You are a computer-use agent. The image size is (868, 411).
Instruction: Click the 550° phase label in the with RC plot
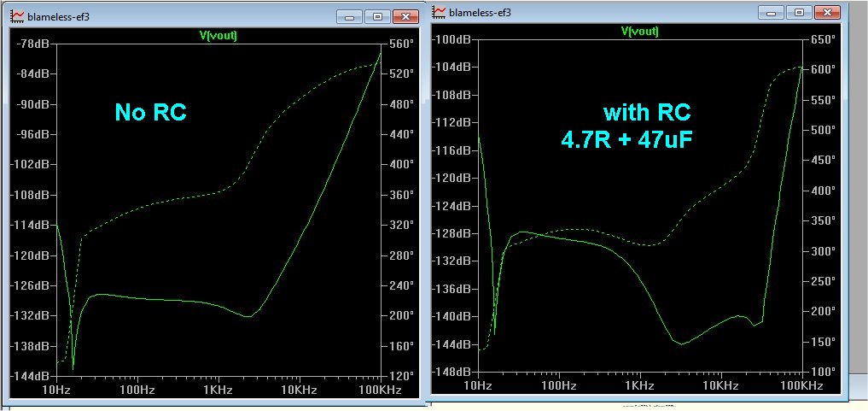[x=824, y=100]
